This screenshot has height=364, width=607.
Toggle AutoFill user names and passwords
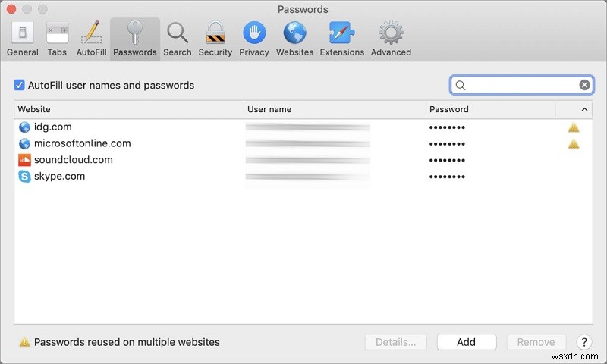19,85
